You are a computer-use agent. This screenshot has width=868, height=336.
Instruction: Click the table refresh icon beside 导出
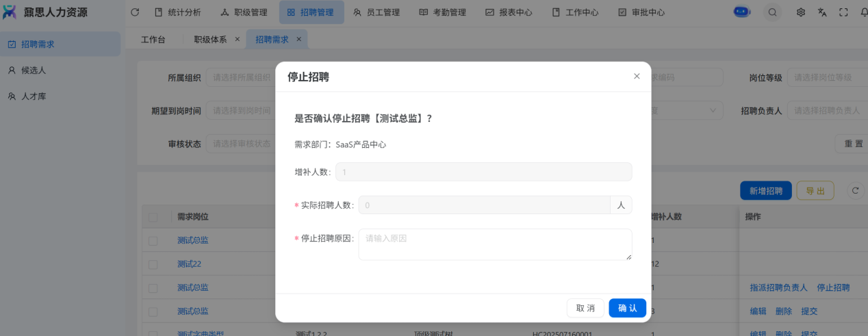(854, 191)
